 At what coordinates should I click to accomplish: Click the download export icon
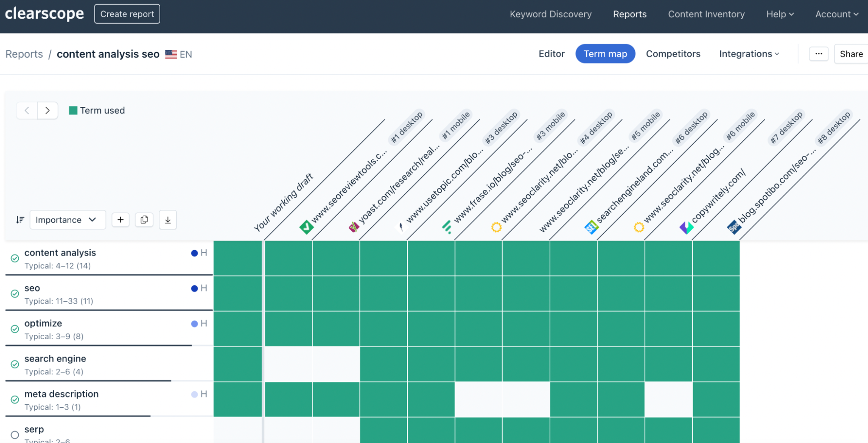[x=168, y=219]
